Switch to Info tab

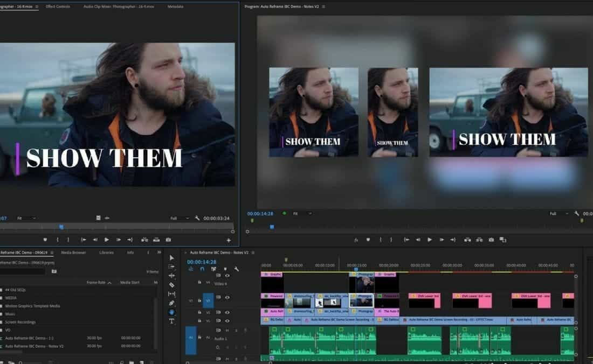click(x=130, y=252)
